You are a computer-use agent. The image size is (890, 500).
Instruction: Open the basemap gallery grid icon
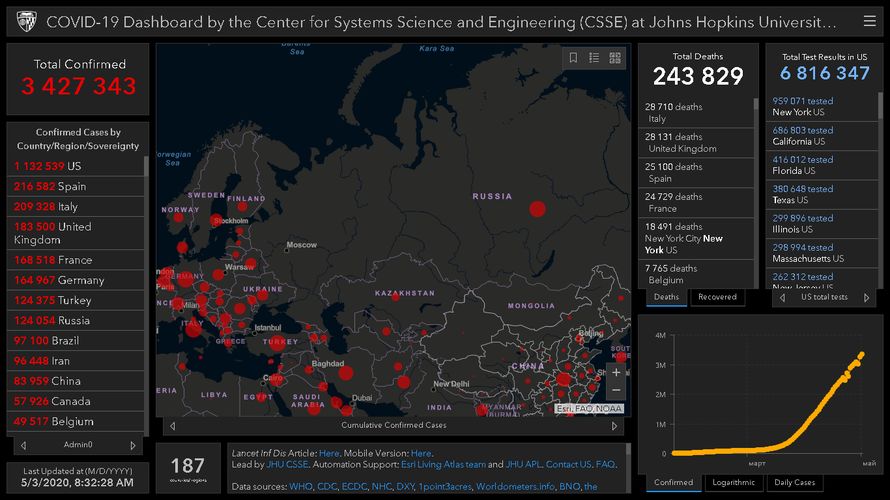tap(615, 58)
